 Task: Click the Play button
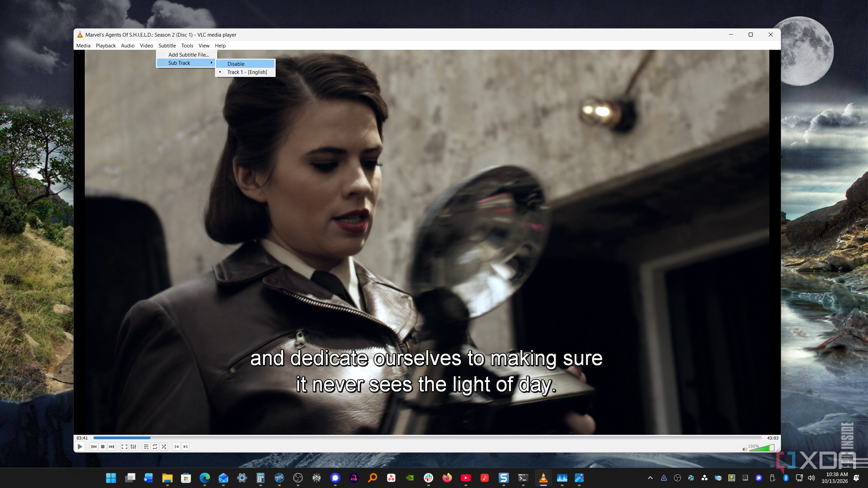pos(80,447)
